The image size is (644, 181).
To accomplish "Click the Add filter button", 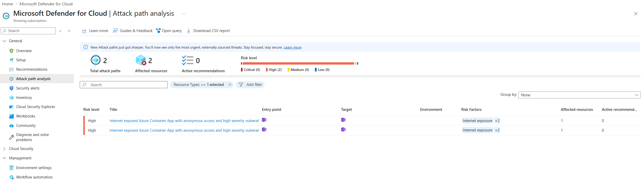I will click(250, 85).
